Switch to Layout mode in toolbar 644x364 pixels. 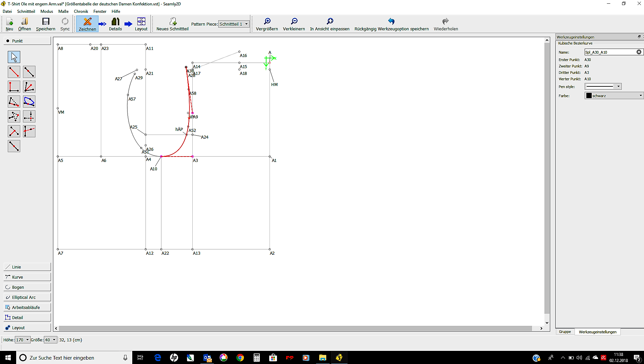141,24
